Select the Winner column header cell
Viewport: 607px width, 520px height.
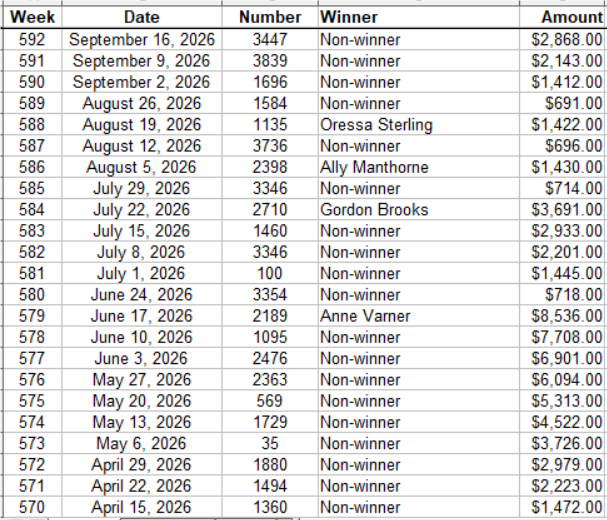[419, 17]
